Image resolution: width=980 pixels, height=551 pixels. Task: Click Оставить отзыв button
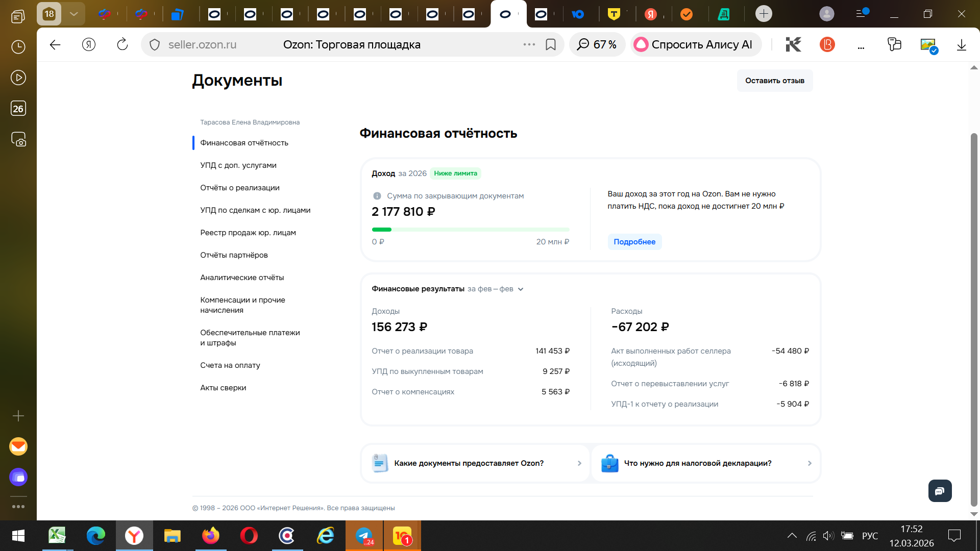point(774,81)
